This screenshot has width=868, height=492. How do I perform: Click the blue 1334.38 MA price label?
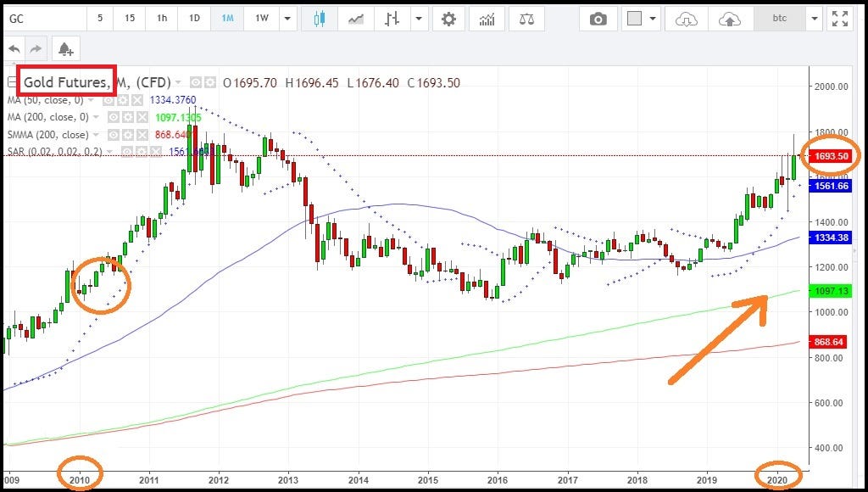click(x=831, y=238)
